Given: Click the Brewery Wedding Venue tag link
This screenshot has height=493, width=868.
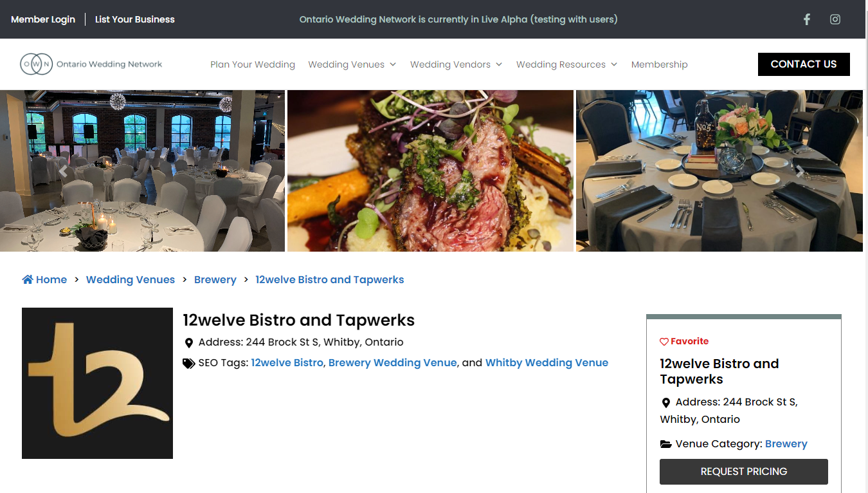Looking at the screenshot, I should (393, 362).
